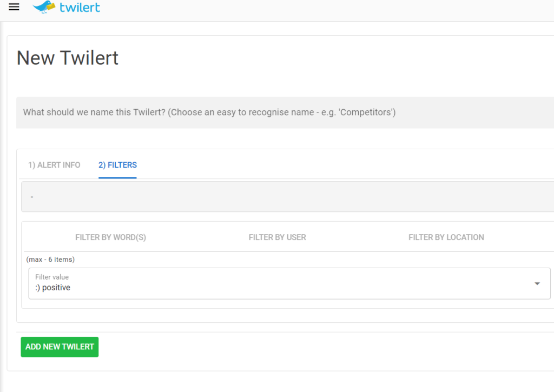Click the 'Competitors' example in name placeholder
554x392 pixels.
point(367,112)
